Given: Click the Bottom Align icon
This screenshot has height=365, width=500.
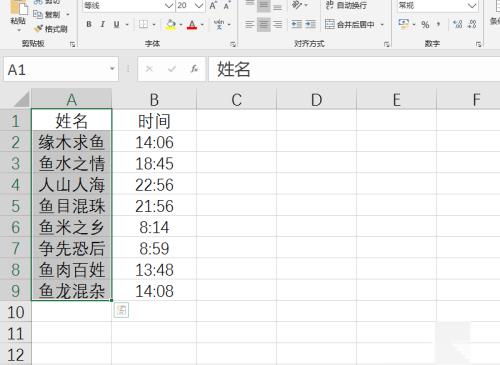Looking at the screenshot, I should coord(277,6).
